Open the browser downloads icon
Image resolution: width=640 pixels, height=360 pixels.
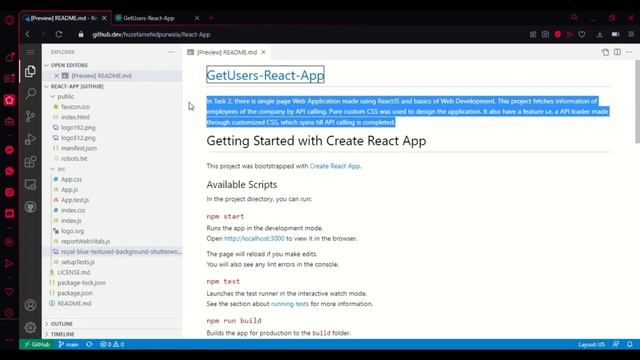pyautogui.click(x=600, y=34)
